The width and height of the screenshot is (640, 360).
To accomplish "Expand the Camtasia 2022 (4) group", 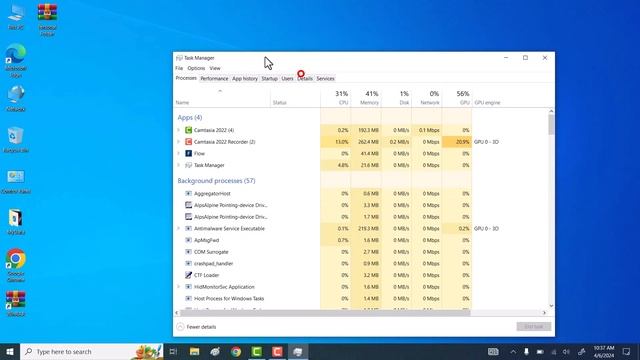I will 179,130.
